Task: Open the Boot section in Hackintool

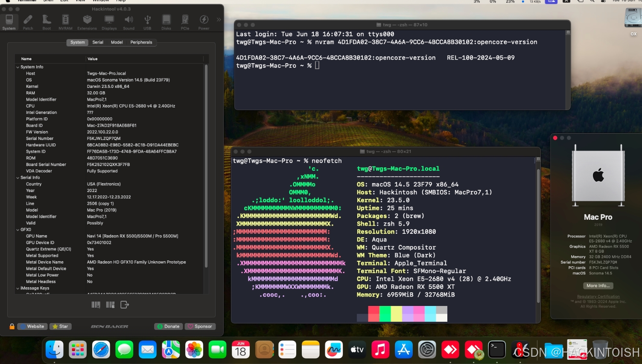Action: (x=47, y=22)
